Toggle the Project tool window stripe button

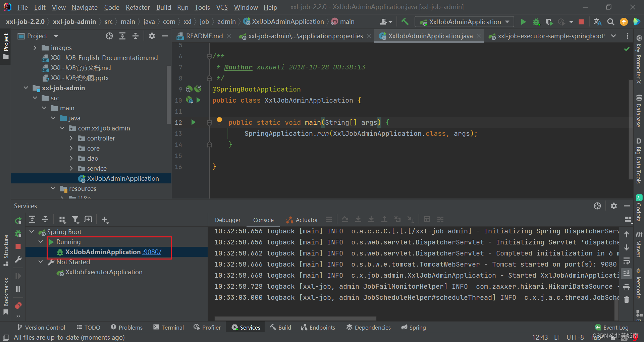(6, 46)
